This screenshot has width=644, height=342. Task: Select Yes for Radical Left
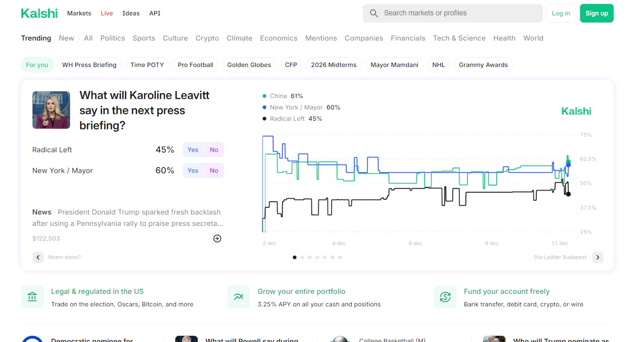point(193,150)
